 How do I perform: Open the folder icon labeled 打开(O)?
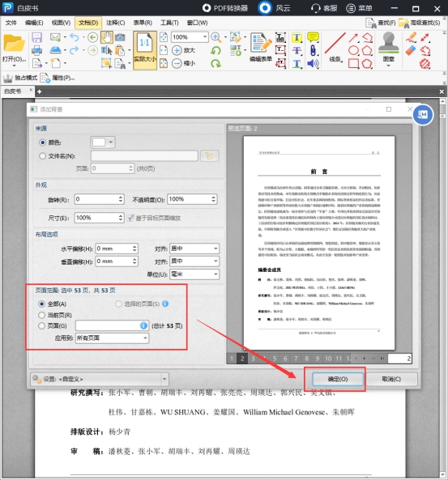pos(14,48)
